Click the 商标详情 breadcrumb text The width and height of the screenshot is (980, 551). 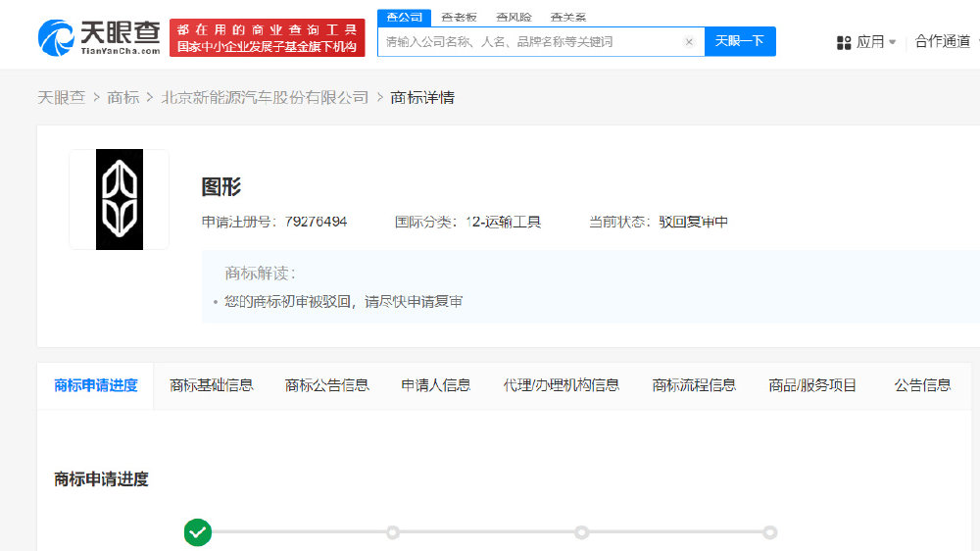pos(422,98)
